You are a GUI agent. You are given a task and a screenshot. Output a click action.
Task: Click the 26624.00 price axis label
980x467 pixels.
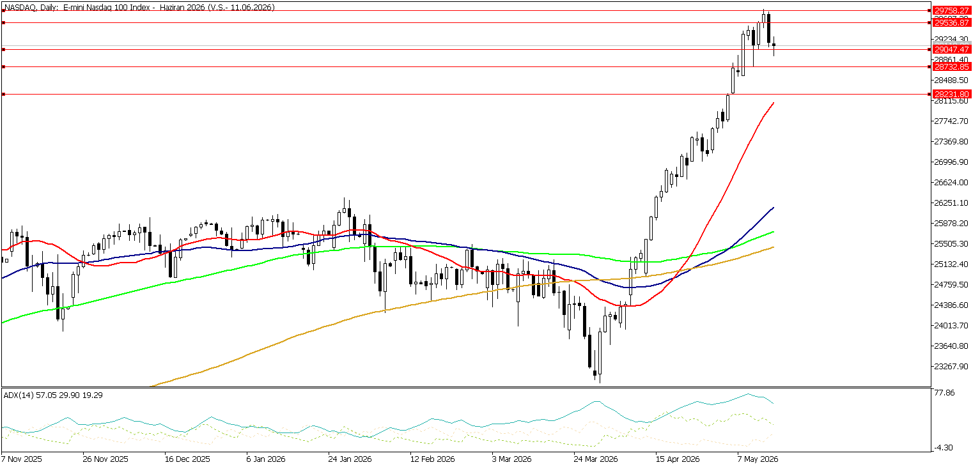coord(953,183)
